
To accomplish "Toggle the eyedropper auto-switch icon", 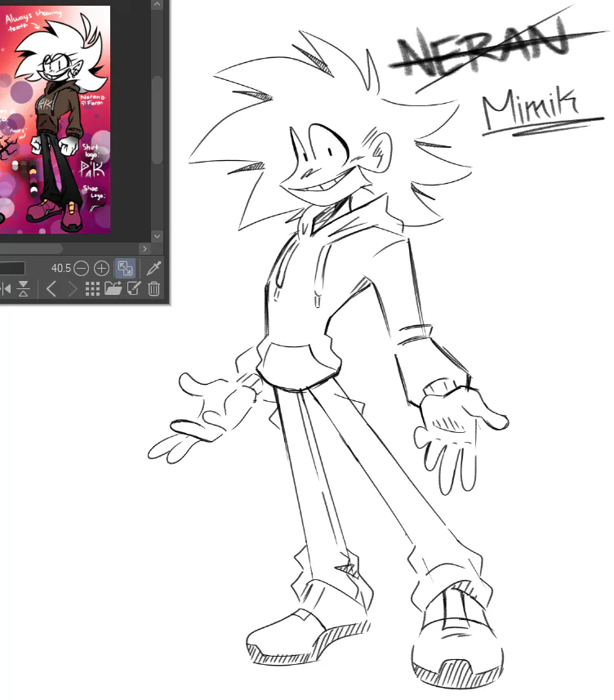I will click(153, 268).
